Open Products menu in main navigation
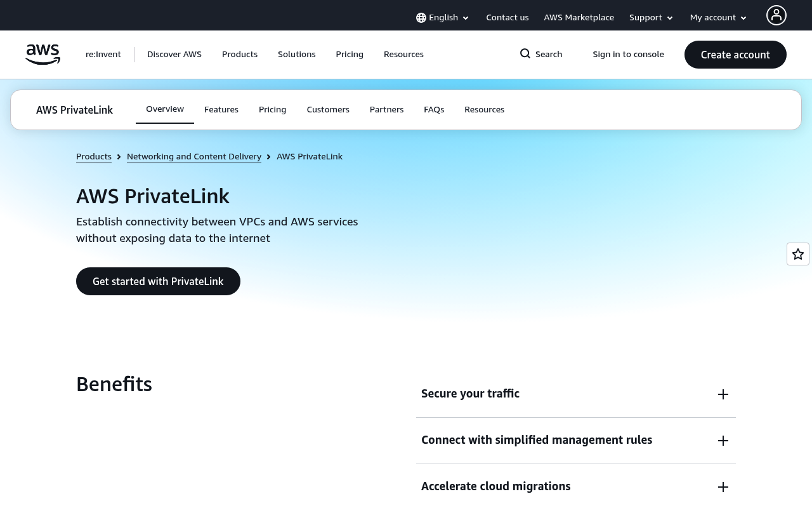Viewport: 812px width, 508px height. point(240,55)
